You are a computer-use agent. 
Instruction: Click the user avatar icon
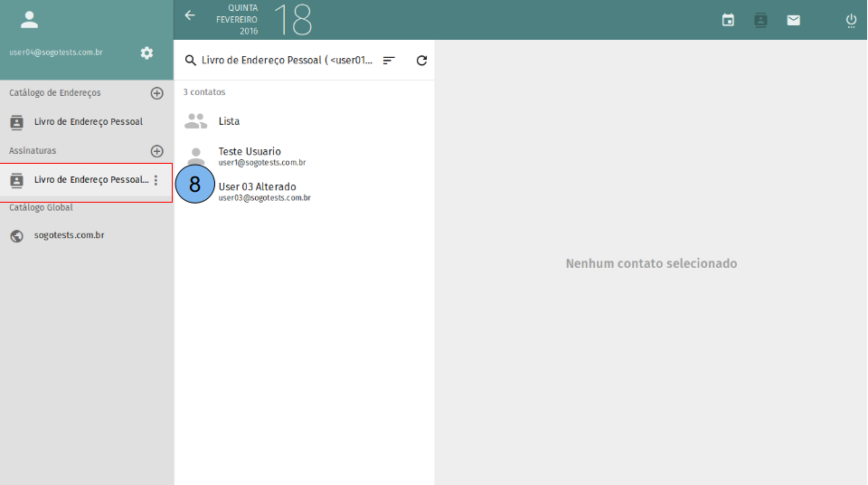(30, 20)
